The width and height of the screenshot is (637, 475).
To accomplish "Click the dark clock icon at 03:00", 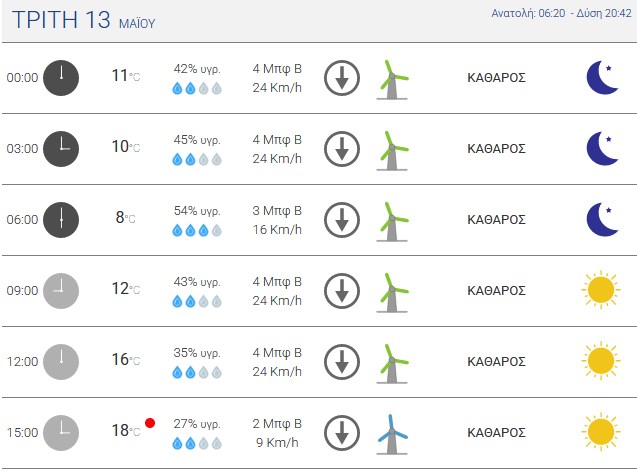I will click(61, 149).
